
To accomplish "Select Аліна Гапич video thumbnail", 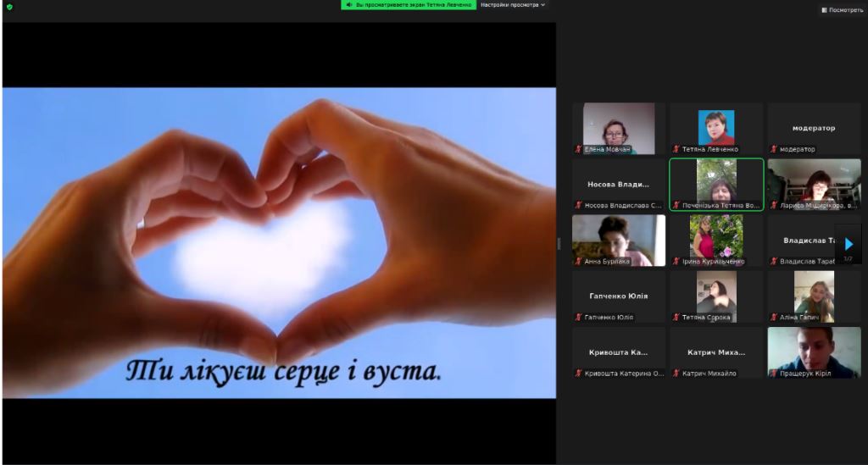I will point(814,296).
